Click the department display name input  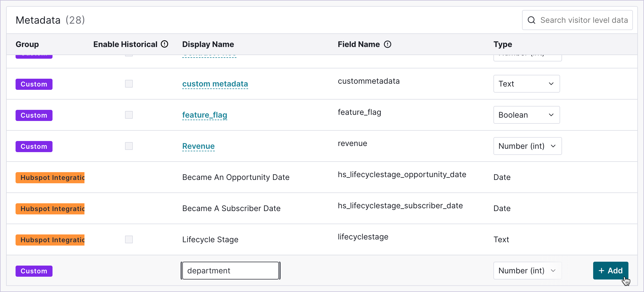pos(230,271)
